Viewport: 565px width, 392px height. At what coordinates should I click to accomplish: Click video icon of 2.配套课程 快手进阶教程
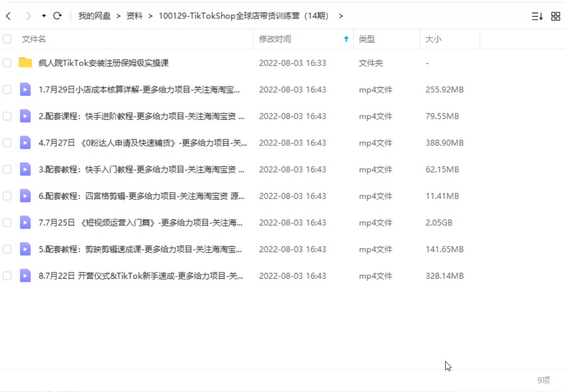pyautogui.click(x=25, y=116)
